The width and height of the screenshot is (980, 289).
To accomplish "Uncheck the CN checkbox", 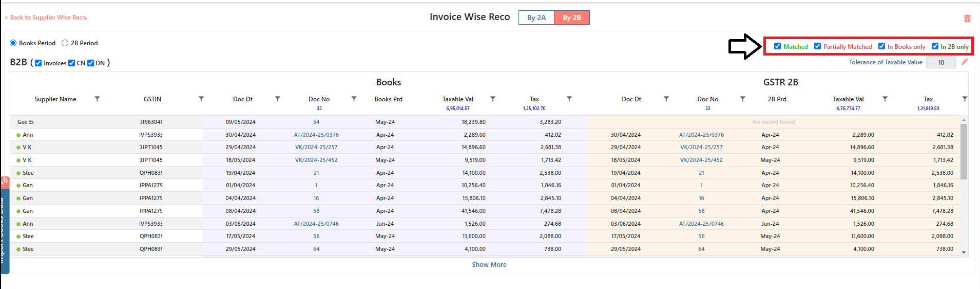I will (72, 63).
